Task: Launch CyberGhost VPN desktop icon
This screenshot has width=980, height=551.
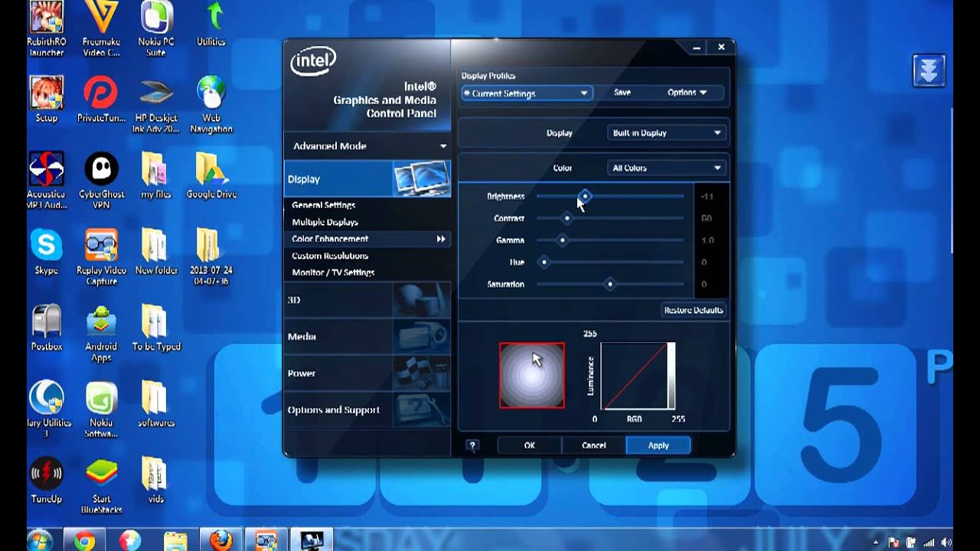Action: coord(101,181)
